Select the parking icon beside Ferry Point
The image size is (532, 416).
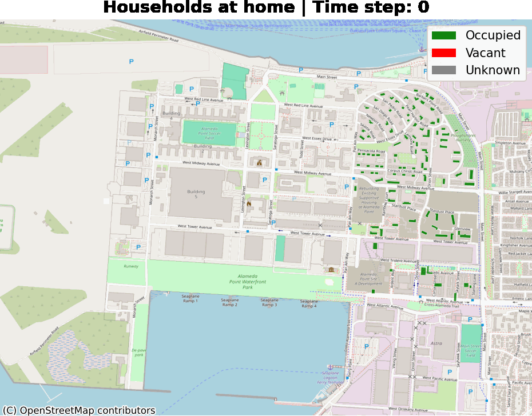pyautogui.click(x=366, y=345)
